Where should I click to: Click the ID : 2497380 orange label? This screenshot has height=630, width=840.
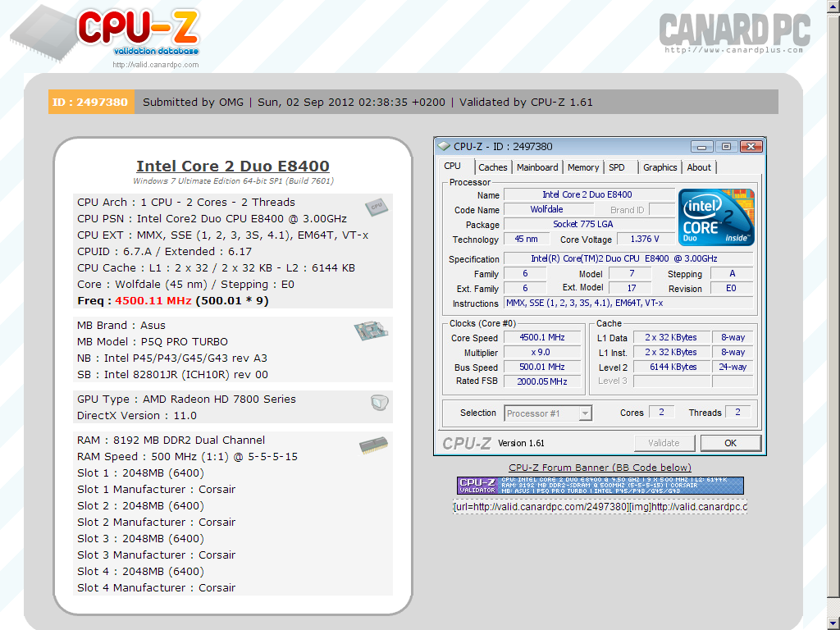click(90, 102)
